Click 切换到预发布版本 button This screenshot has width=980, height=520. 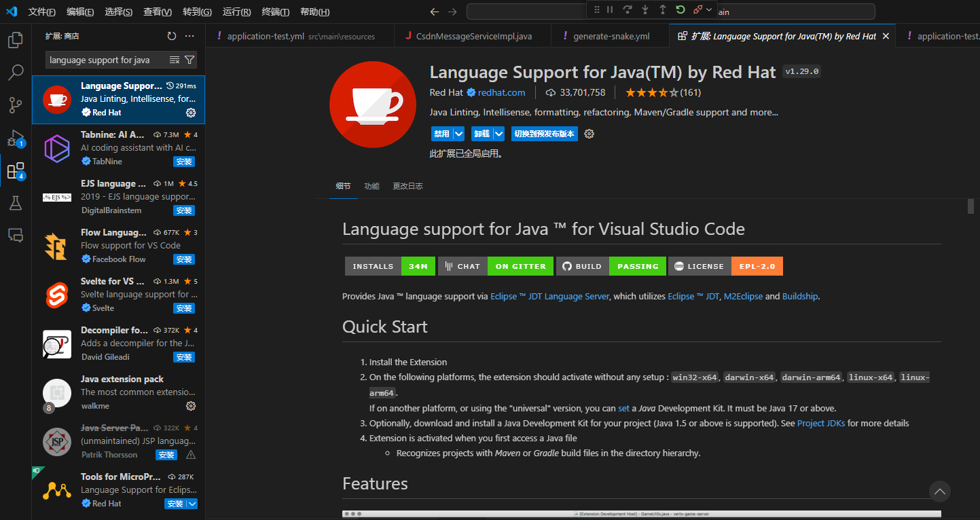coord(545,134)
